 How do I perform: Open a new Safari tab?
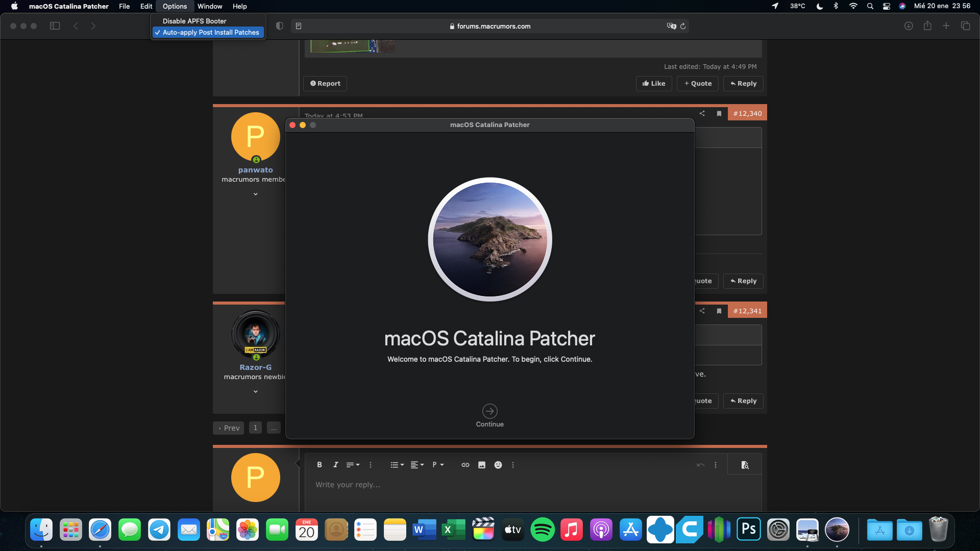click(946, 26)
